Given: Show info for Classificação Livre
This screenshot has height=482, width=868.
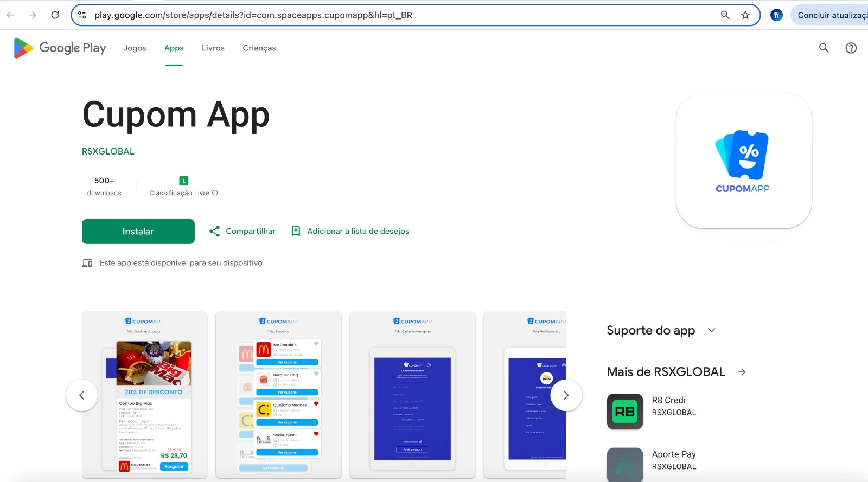Looking at the screenshot, I should [215, 193].
